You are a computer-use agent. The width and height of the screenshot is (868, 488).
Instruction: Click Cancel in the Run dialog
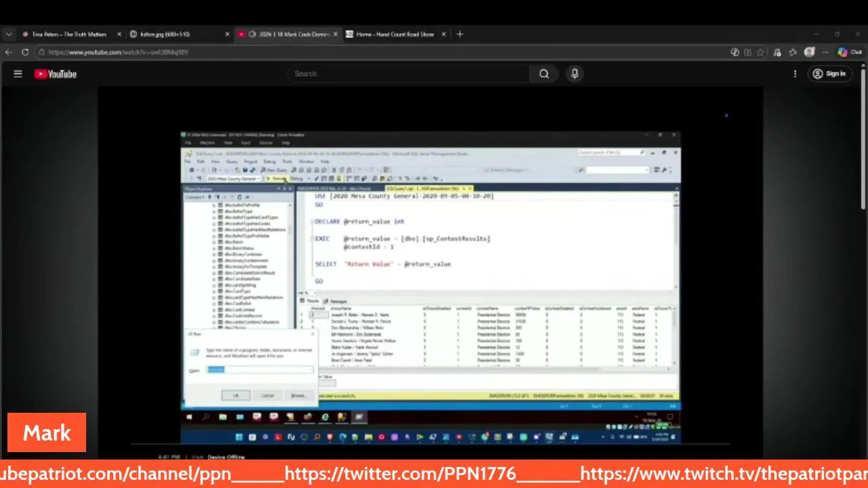[x=268, y=396]
